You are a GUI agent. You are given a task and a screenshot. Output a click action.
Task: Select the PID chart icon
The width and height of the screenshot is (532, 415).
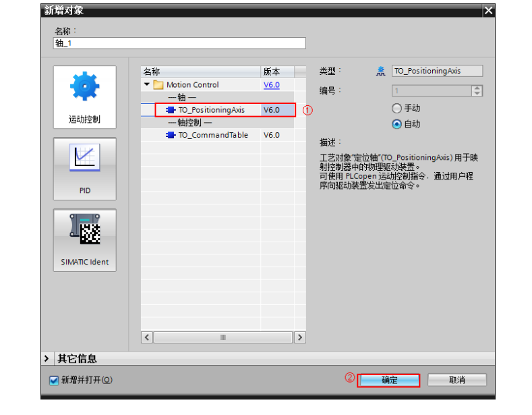(x=84, y=160)
